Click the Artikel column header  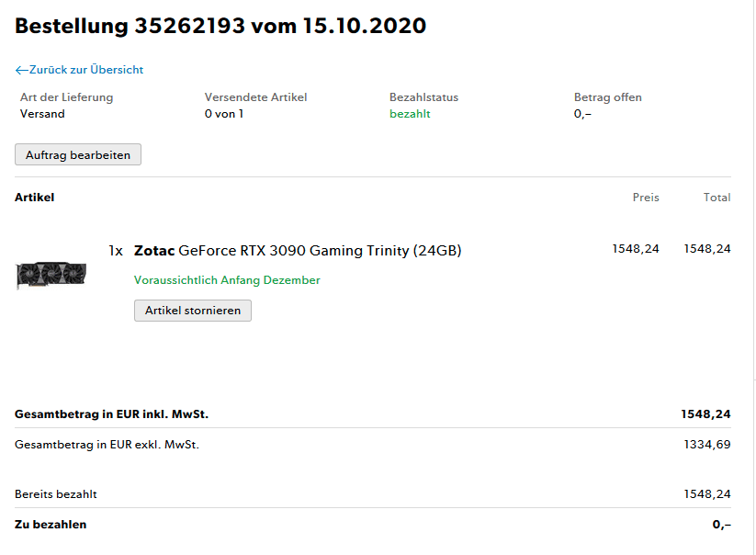35,198
